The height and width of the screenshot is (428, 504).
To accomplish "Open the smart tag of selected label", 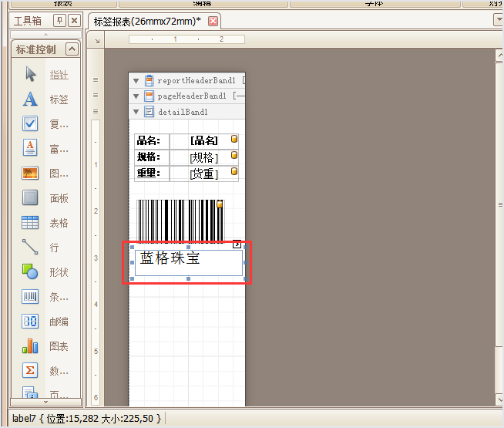I will coord(237,244).
